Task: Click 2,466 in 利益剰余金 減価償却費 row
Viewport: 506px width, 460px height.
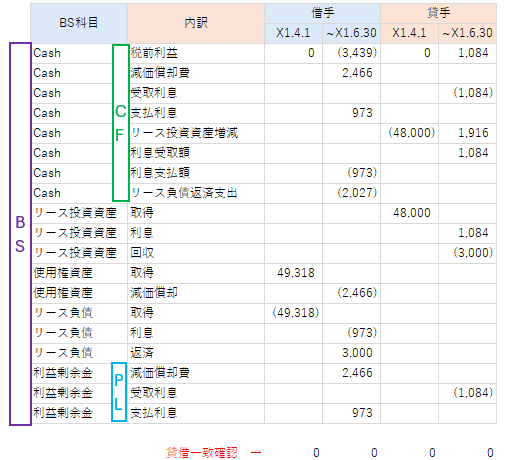Action: (x=351, y=373)
